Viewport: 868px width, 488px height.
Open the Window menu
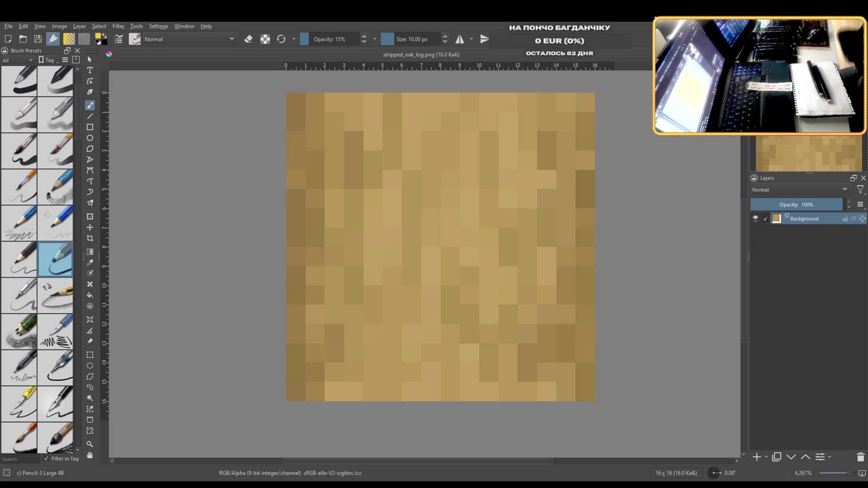(184, 26)
